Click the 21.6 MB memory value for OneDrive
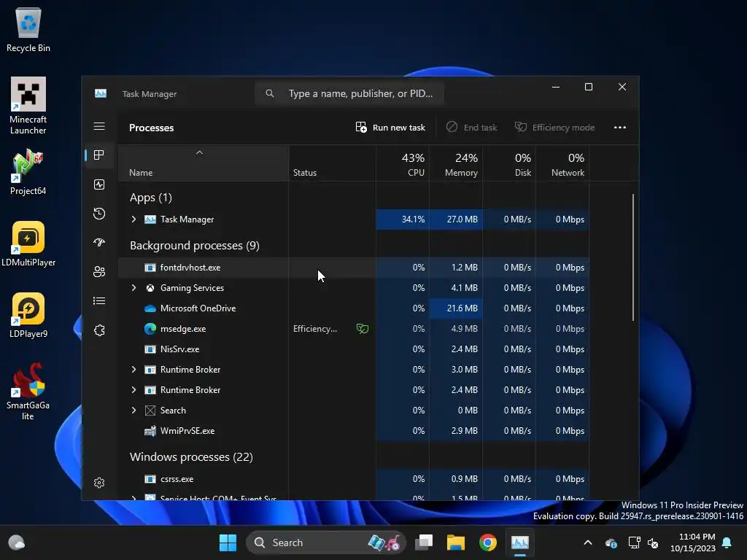The height and width of the screenshot is (560, 747). point(462,308)
